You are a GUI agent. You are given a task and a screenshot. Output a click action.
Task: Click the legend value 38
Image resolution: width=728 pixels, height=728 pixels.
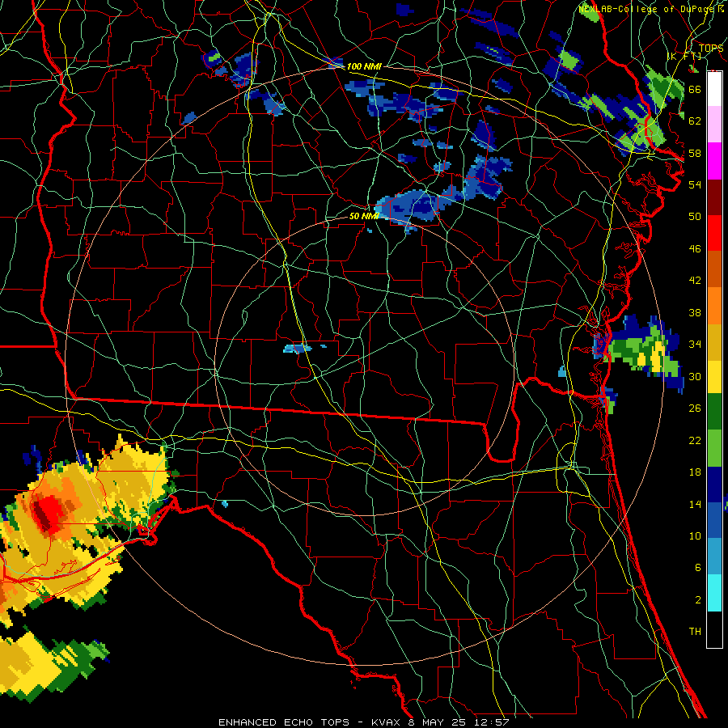[695, 312]
